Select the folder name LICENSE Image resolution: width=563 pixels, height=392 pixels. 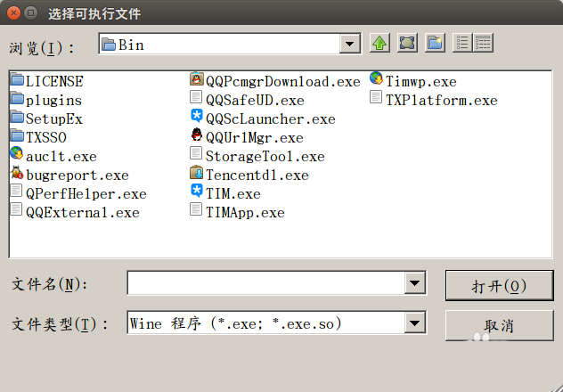54,82
